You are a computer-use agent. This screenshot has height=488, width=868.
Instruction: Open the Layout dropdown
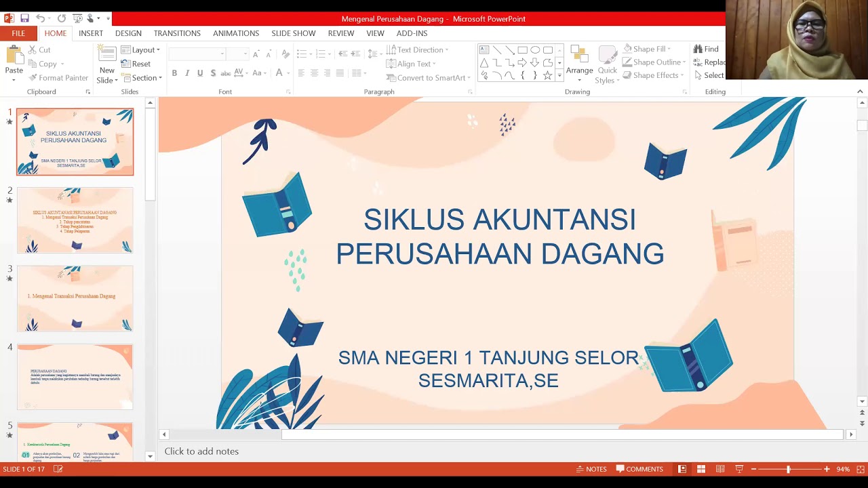click(x=140, y=49)
